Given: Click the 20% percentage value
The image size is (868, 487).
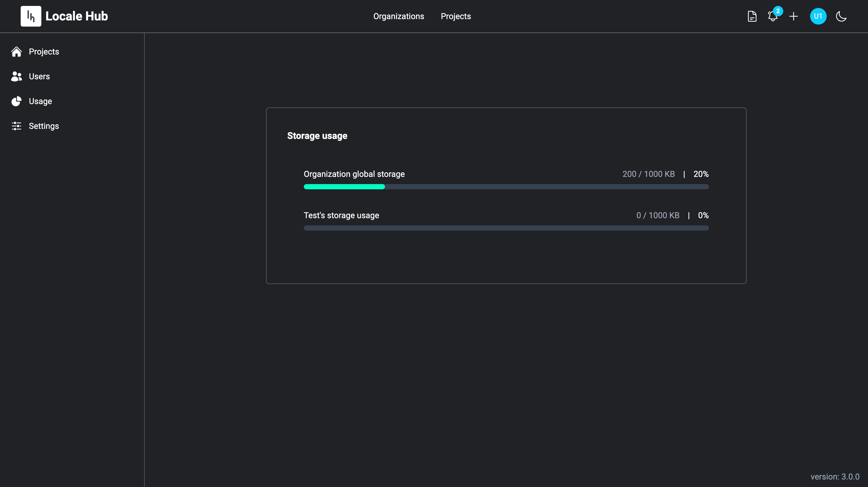Looking at the screenshot, I should tap(701, 174).
